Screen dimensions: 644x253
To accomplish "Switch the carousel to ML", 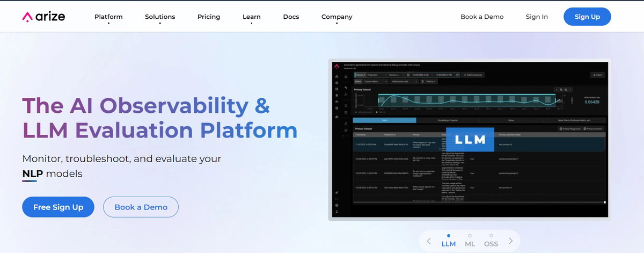I will 470,241.
